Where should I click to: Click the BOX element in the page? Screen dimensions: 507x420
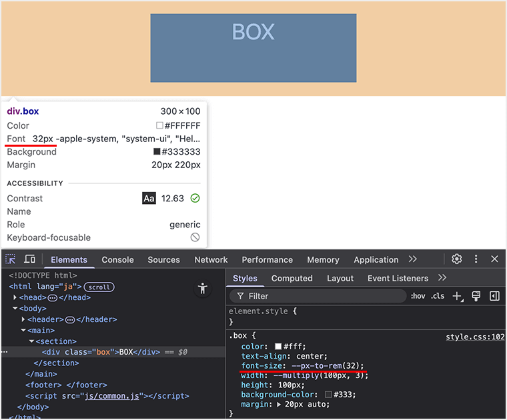[253, 48]
